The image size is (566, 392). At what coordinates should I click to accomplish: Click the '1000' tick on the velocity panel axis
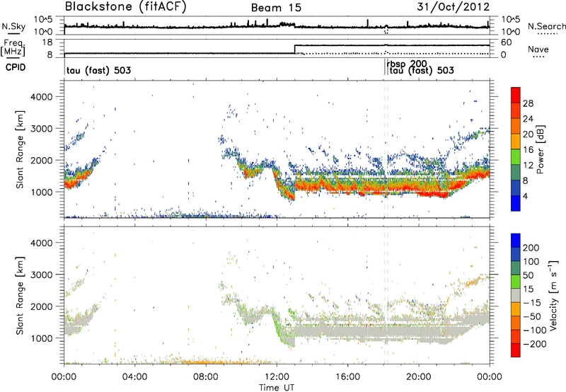(42, 338)
